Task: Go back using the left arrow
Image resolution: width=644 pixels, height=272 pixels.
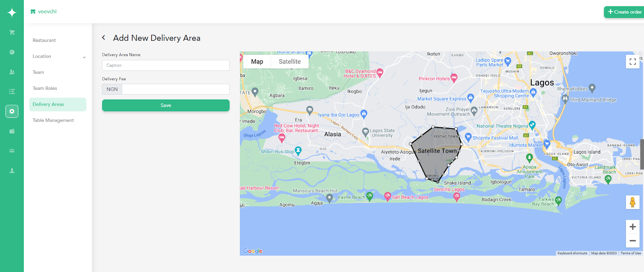Action: [x=104, y=37]
